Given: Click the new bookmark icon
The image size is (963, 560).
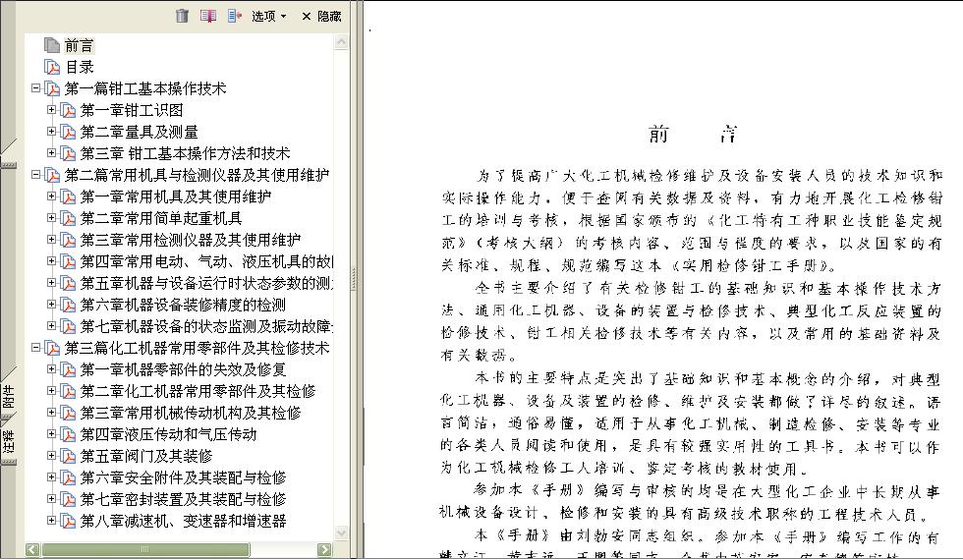Looking at the screenshot, I should pos(208,16).
